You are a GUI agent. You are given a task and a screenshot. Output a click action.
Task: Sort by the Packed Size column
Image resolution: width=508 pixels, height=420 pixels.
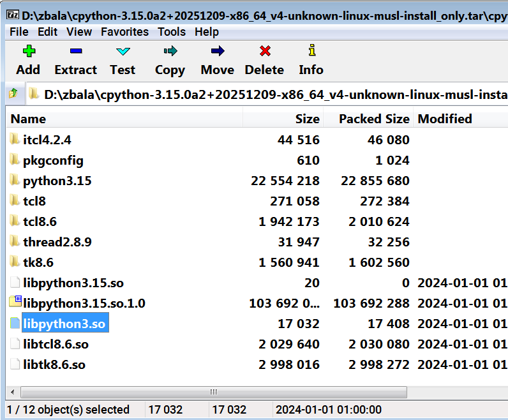tap(373, 119)
